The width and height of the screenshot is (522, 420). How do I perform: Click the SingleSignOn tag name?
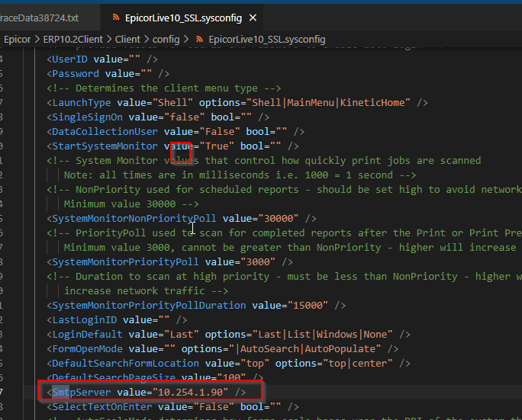click(87, 117)
